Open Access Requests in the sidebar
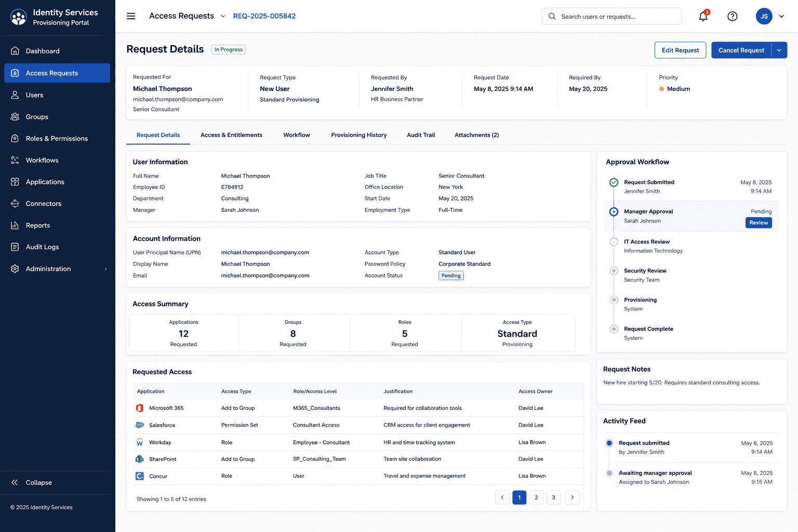The width and height of the screenshot is (798, 532). [57, 73]
